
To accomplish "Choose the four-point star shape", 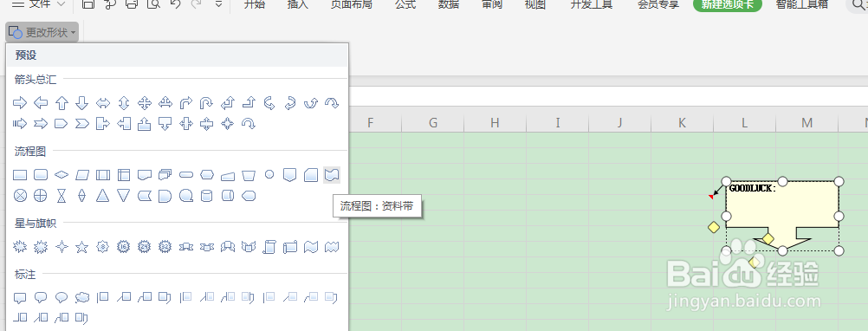I will 62,247.
